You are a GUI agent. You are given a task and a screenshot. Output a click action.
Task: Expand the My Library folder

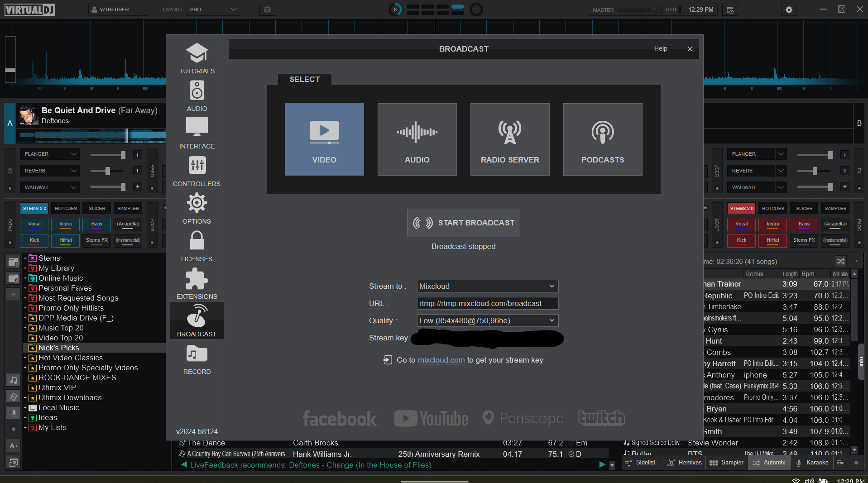click(x=25, y=268)
